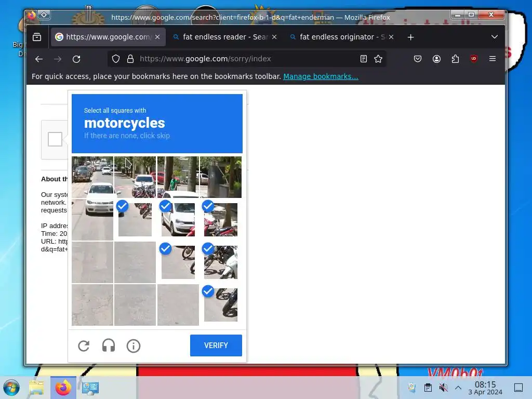The width and height of the screenshot is (532, 399).
Task: Open the clipboard tray icon
Action: pyautogui.click(x=428, y=388)
